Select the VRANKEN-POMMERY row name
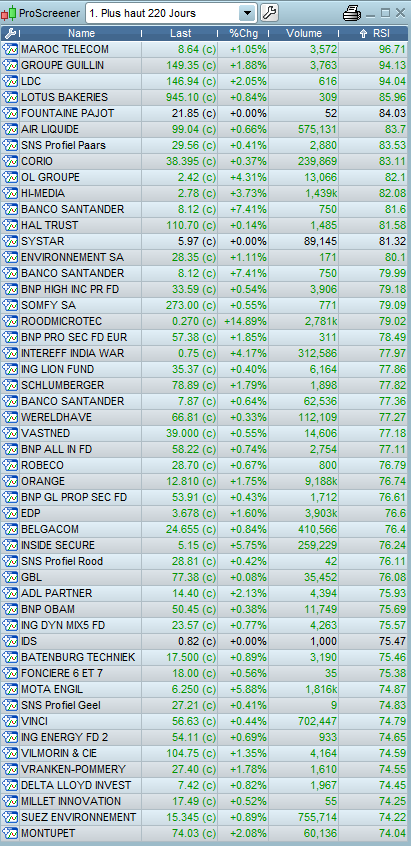 pos(73,769)
